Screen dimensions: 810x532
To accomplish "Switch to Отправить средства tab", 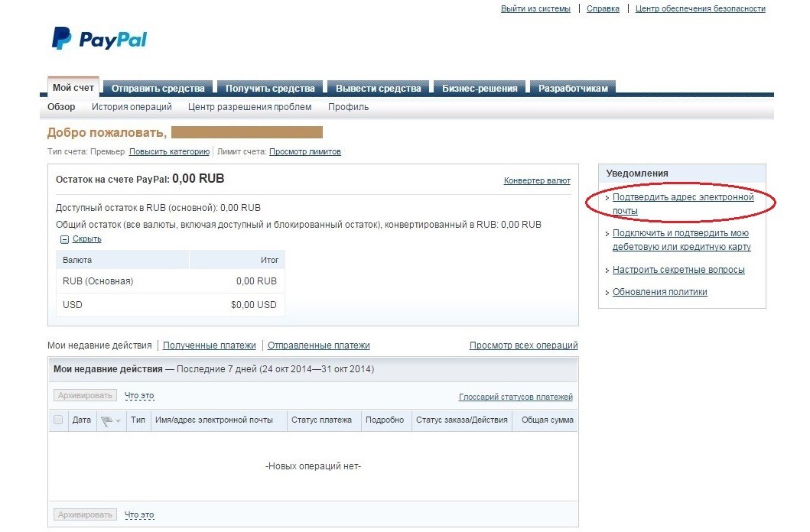I will (158, 88).
